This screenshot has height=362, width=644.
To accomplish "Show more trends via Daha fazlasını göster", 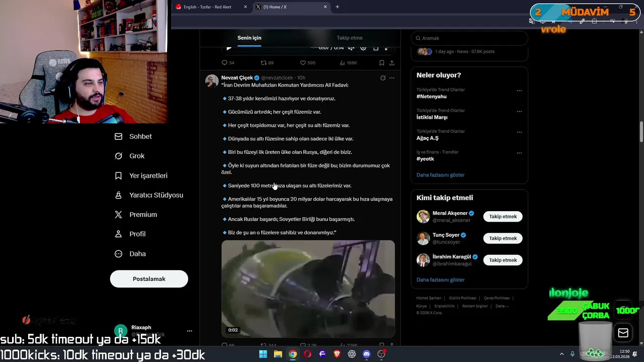I will click(440, 175).
